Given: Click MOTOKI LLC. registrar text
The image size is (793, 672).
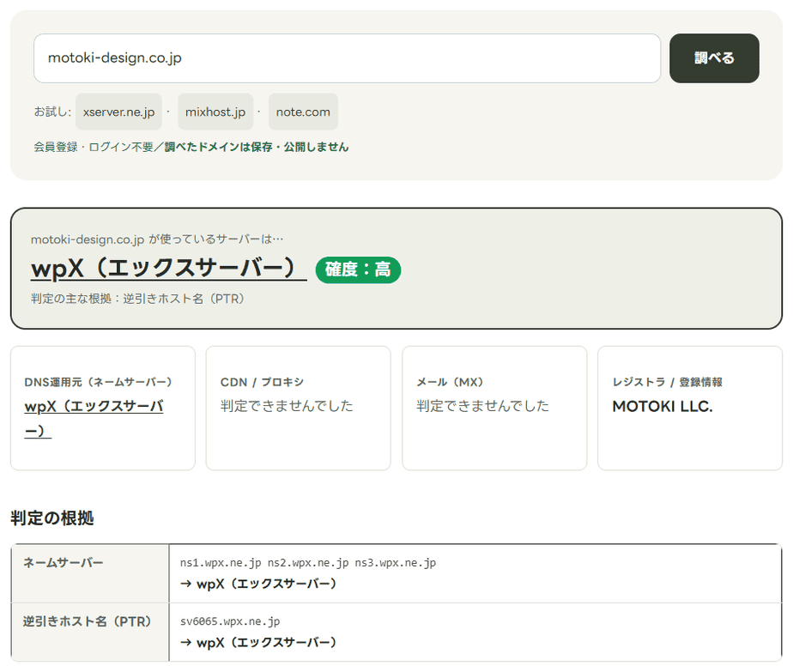Looking at the screenshot, I should [663, 407].
